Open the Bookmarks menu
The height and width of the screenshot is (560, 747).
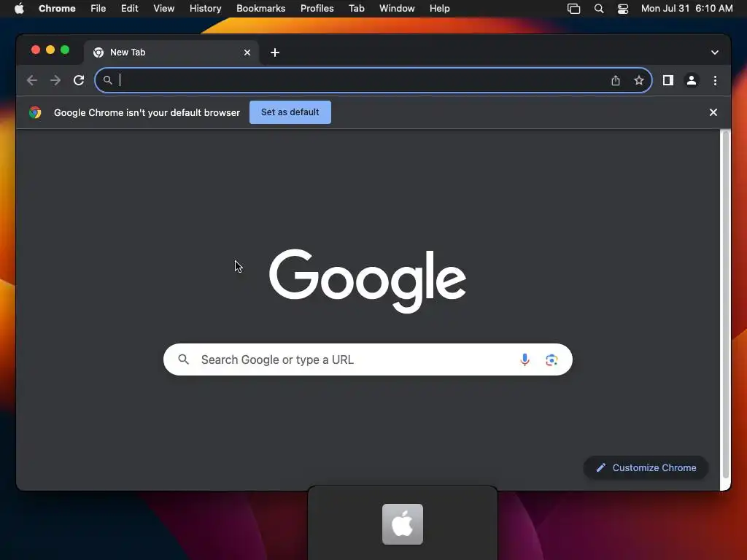pos(260,8)
